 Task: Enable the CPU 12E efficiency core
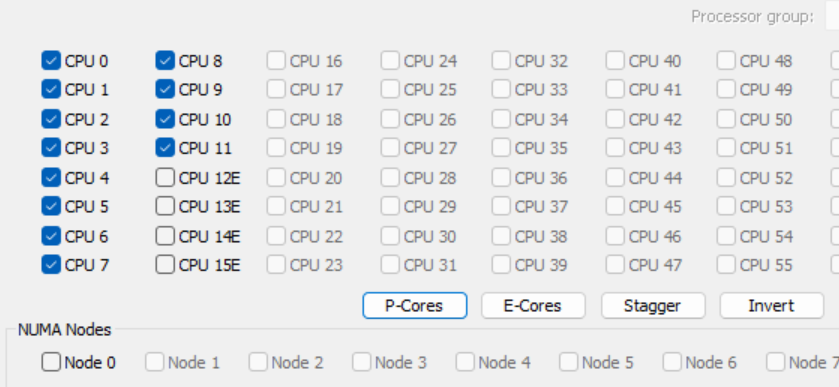point(165,177)
